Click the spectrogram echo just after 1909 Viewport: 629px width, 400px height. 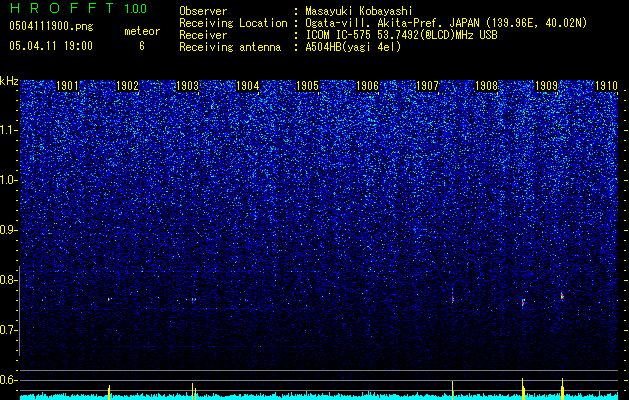(x=562, y=296)
